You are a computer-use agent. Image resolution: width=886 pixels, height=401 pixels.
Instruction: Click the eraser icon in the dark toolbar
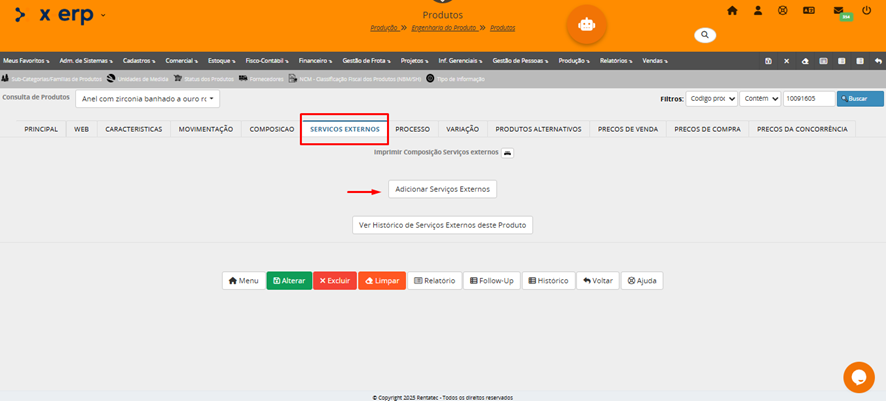pos(805,61)
